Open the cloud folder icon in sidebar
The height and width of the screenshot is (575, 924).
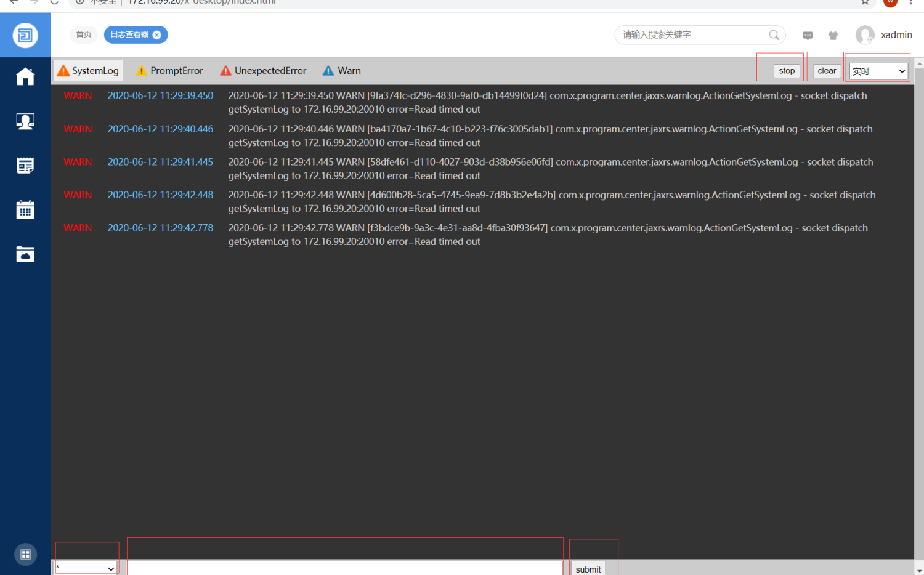[x=25, y=254]
